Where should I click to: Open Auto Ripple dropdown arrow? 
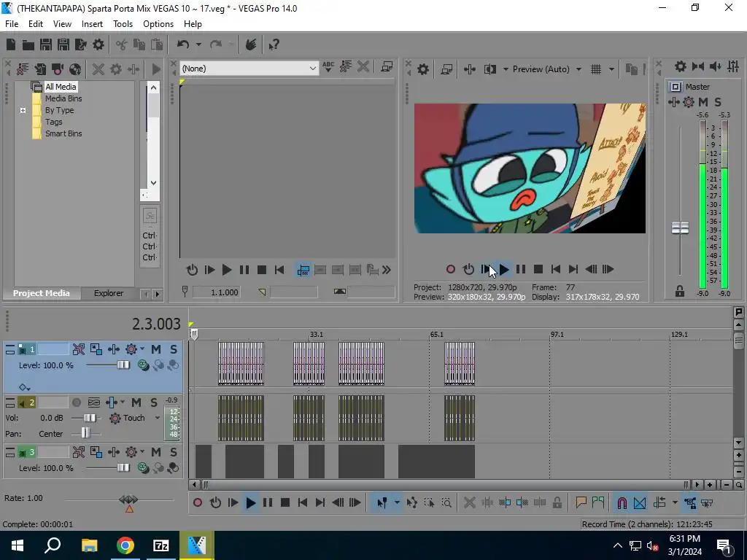click(x=675, y=502)
